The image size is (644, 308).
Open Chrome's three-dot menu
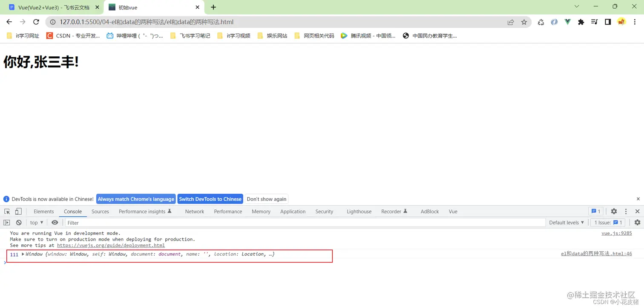click(635, 22)
